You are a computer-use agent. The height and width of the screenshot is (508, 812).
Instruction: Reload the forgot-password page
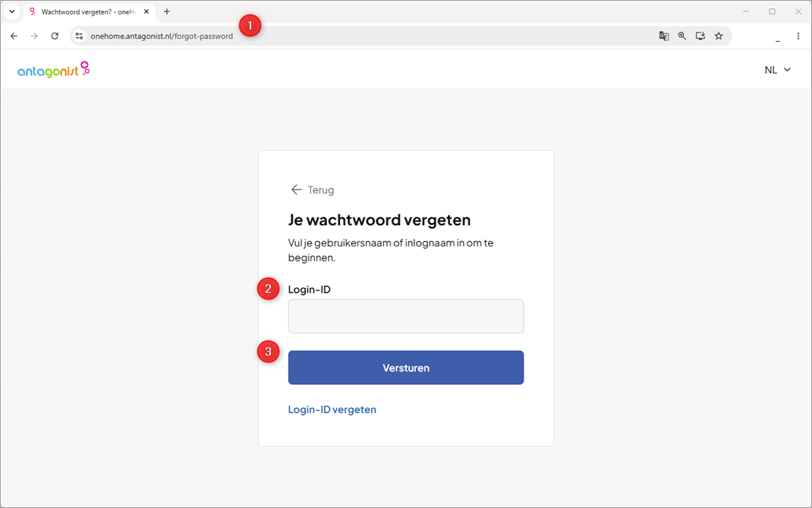click(55, 36)
